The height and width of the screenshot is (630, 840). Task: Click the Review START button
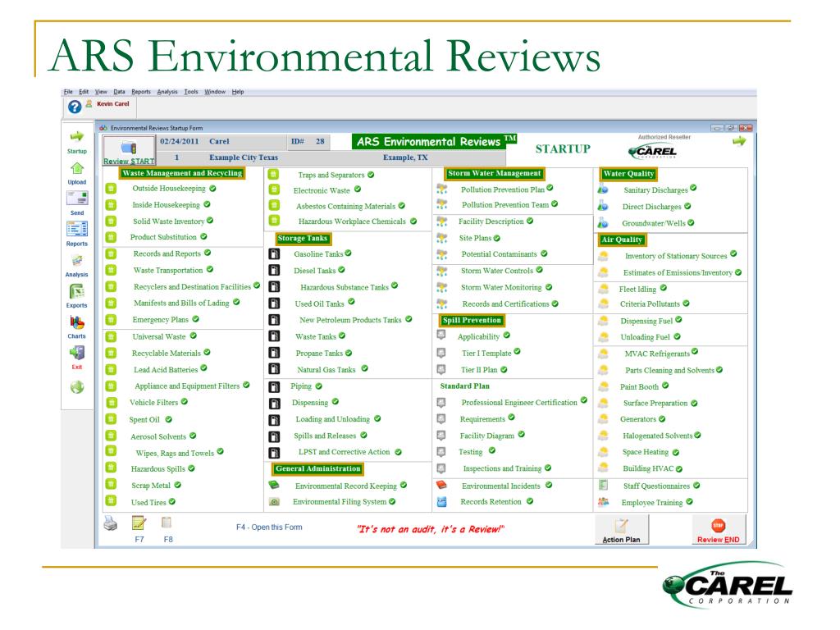(x=129, y=151)
